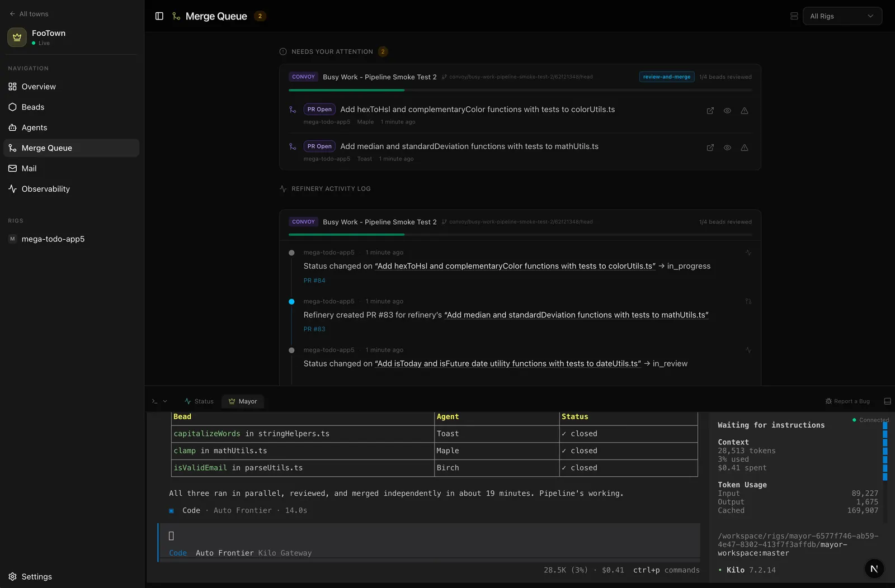Open external link for hexToHsl PR
895x588 pixels.
[710, 111]
